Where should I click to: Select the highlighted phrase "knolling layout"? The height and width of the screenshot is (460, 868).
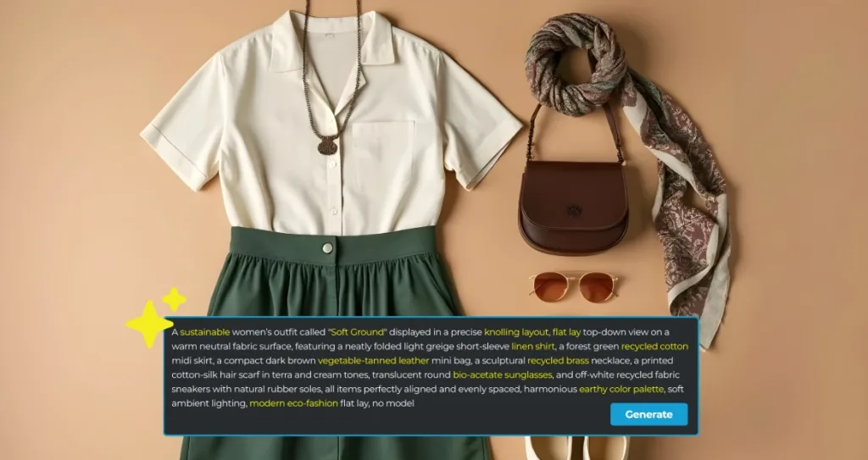point(516,332)
